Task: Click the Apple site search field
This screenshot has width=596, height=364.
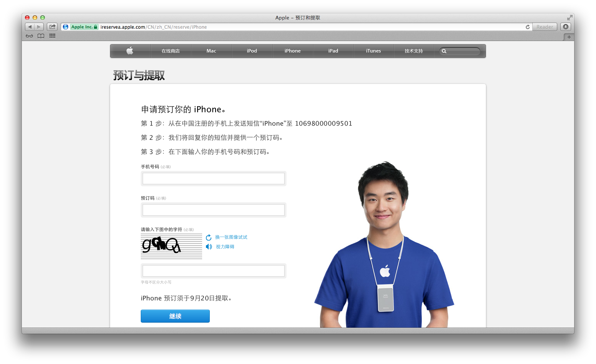Action: 460,51
